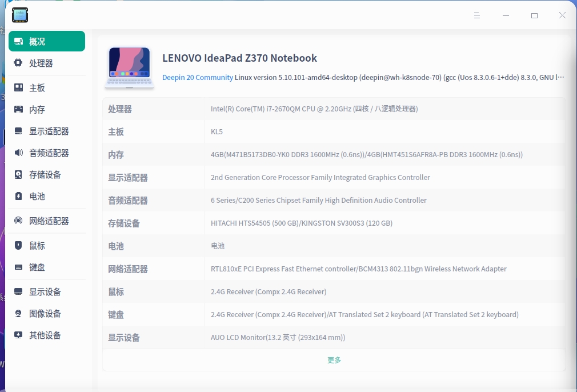
Task: Close the device manager window
Action: click(x=562, y=15)
